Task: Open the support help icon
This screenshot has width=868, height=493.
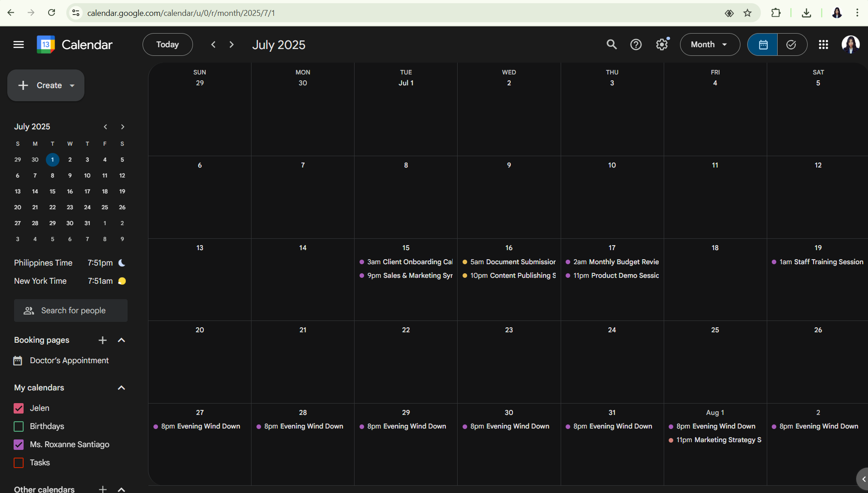Action: pyautogui.click(x=636, y=44)
